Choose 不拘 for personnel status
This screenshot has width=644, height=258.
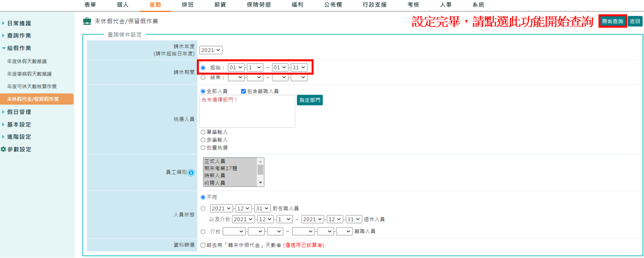[x=203, y=197]
